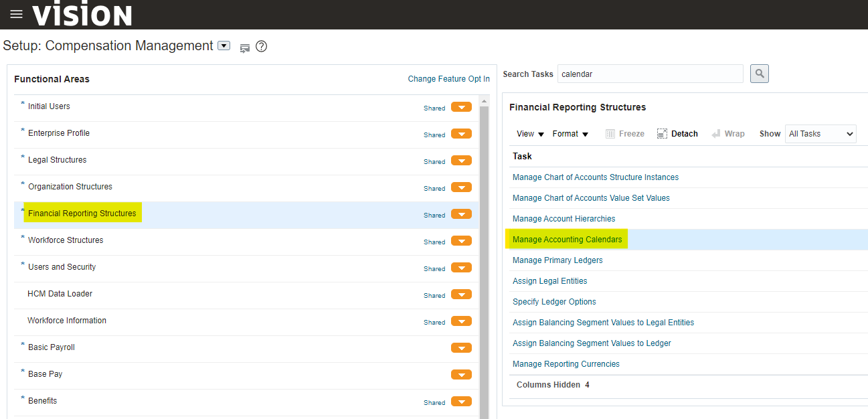Open the Format menu

(570, 134)
